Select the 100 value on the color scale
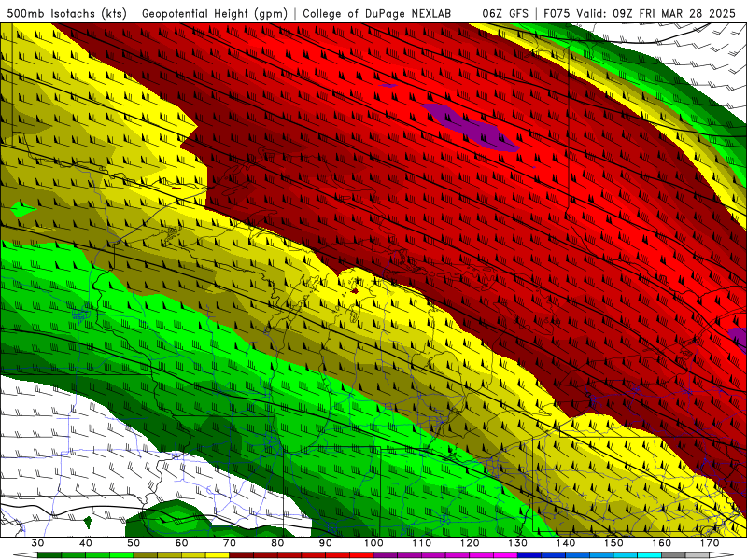 point(373,543)
